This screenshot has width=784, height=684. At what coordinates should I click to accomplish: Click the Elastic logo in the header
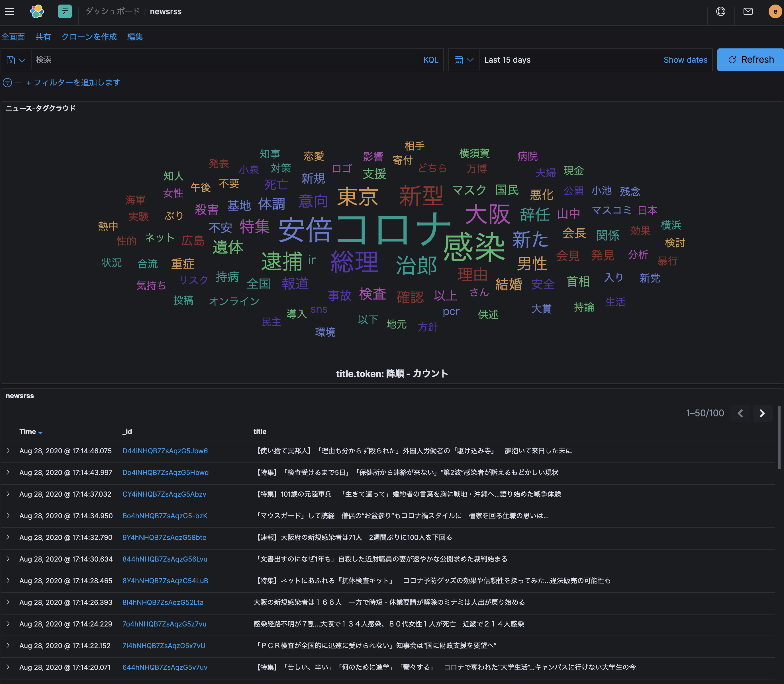[x=37, y=11]
